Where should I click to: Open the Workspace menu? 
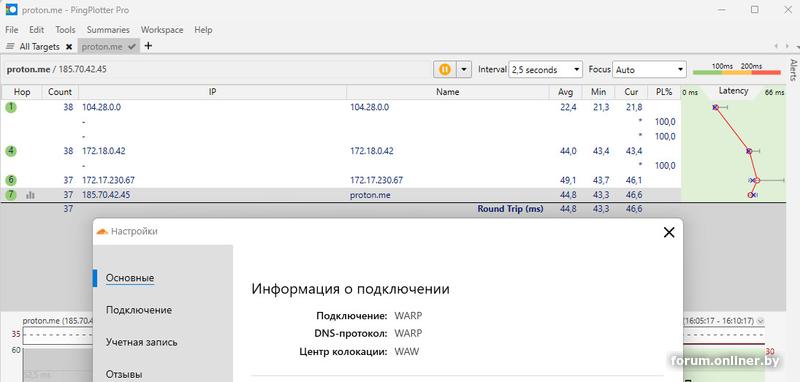point(162,30)
